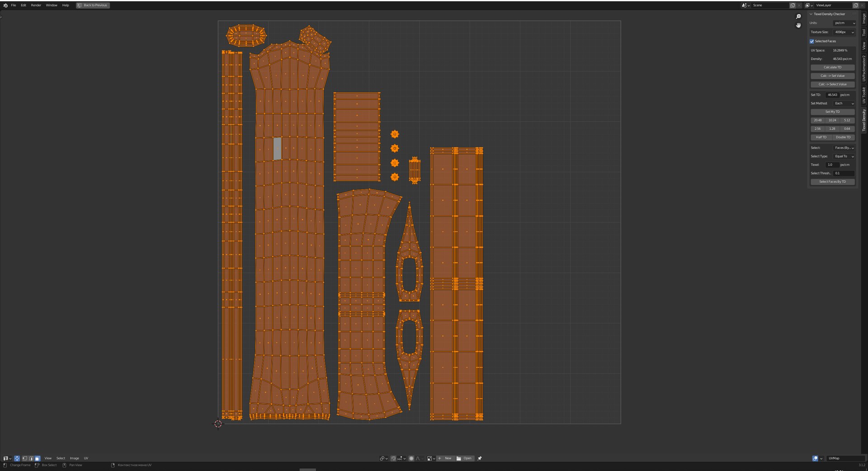Click the Calc -> Select Value button
The width and height of the screenshot is (868, 471).
pyautogui.click(x=832, y=85)
